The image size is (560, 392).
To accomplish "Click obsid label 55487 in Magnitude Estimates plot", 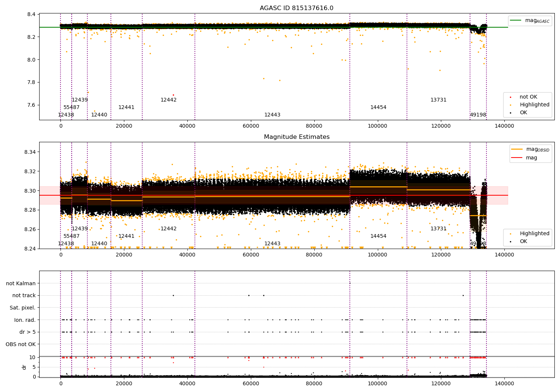I will pos(72,236).
